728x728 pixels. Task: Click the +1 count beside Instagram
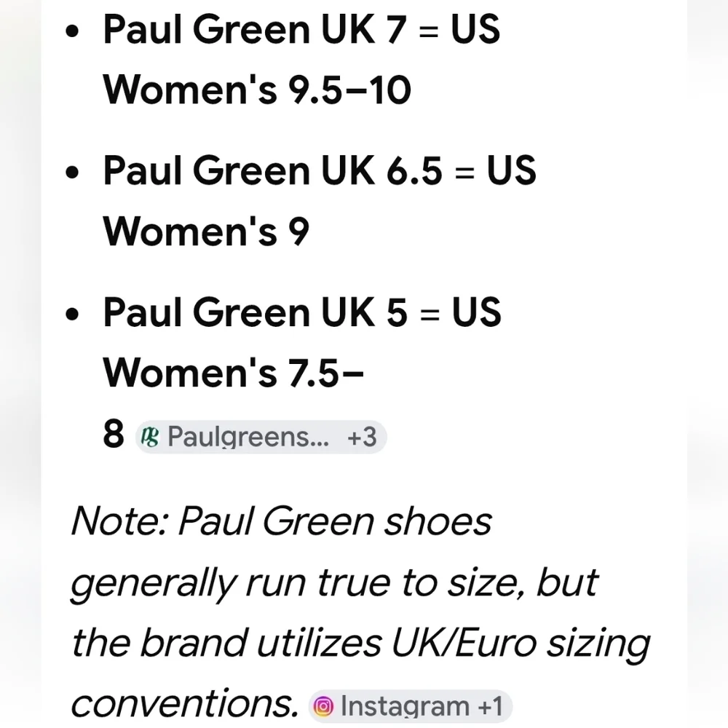coord(490,706)
